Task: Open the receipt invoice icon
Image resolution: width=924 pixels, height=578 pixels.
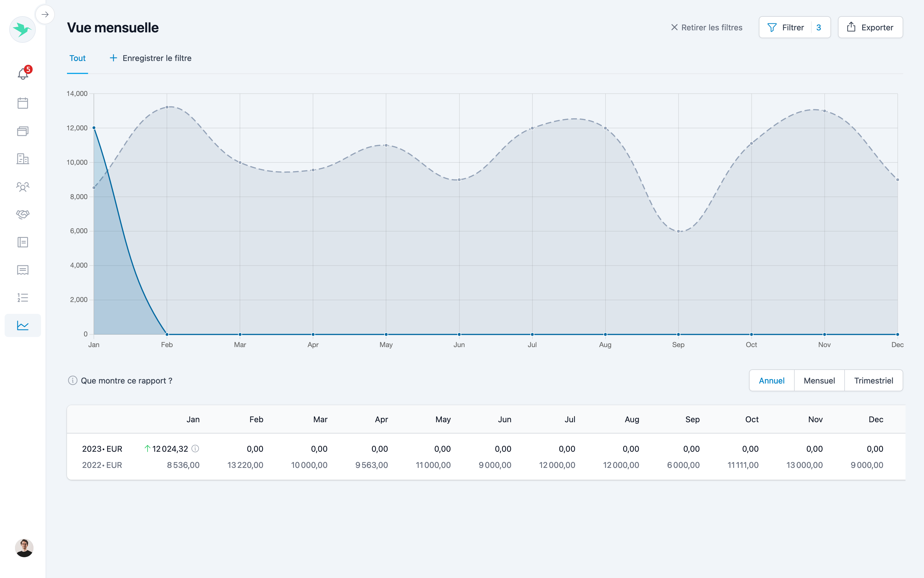Action: tap(23, 270)
